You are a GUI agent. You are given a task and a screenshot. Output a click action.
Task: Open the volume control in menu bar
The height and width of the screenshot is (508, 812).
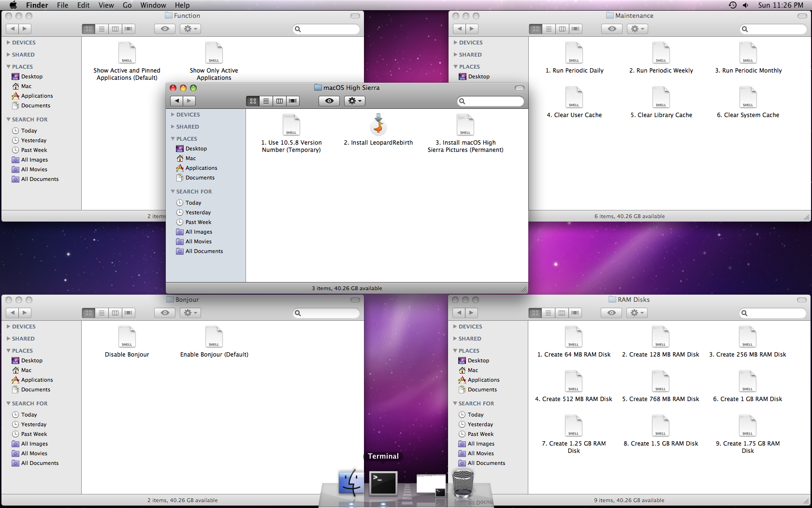click(746, 5)
